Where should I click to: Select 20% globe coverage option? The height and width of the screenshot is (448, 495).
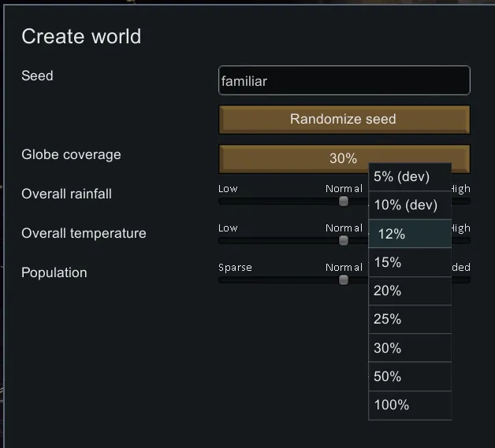pyautogui.click(x=409, y=291)
